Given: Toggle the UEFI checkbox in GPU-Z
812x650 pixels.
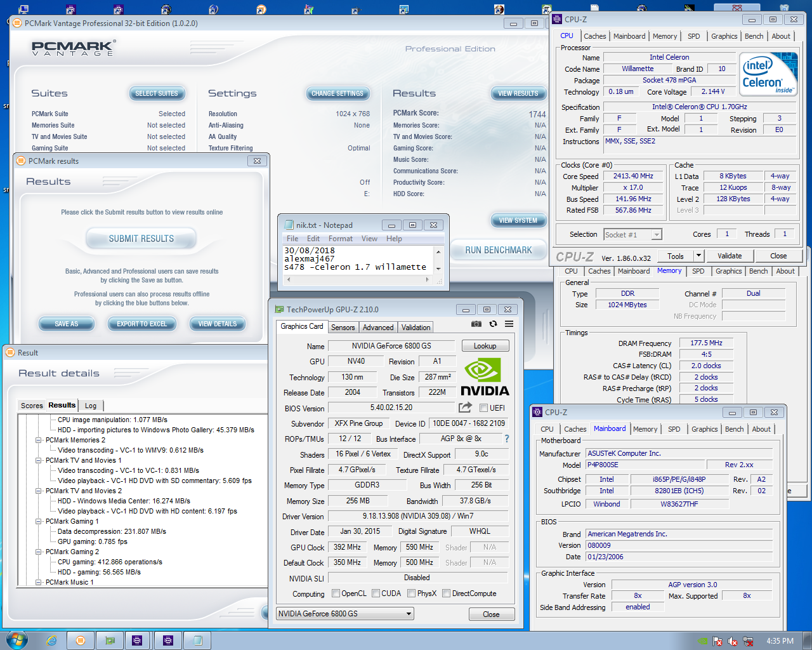Looking at the screenshot, I should (x=483, y=408).
